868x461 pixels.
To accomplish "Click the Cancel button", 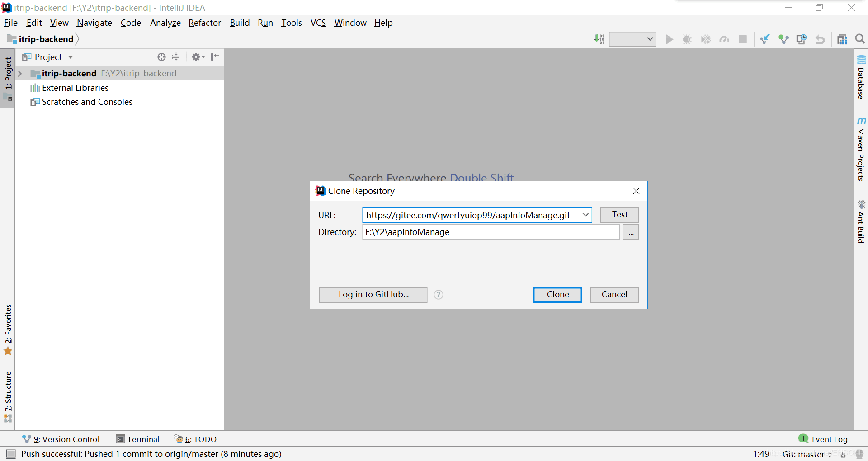I will (614, 295).
